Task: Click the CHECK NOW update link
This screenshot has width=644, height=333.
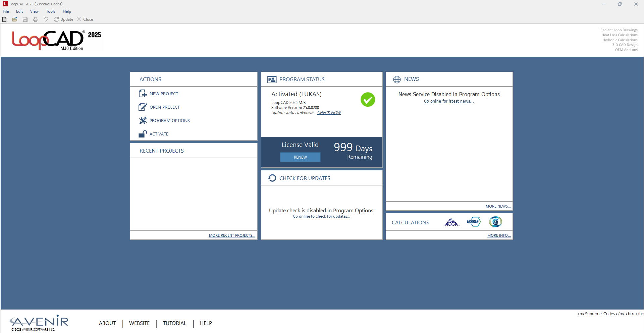Action: [329, 113]
